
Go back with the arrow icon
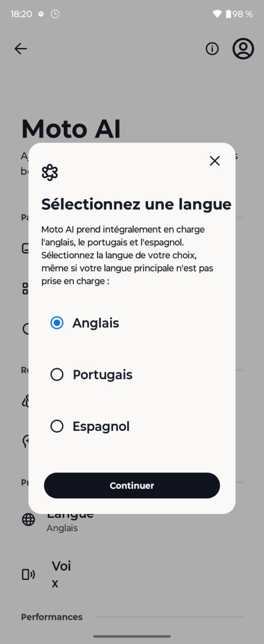[x=21, y=49]
